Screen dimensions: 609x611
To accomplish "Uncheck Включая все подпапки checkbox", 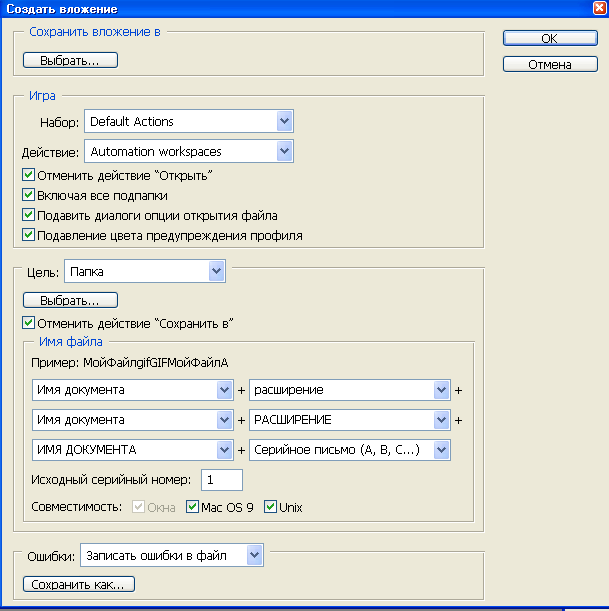I will [28, 195].
